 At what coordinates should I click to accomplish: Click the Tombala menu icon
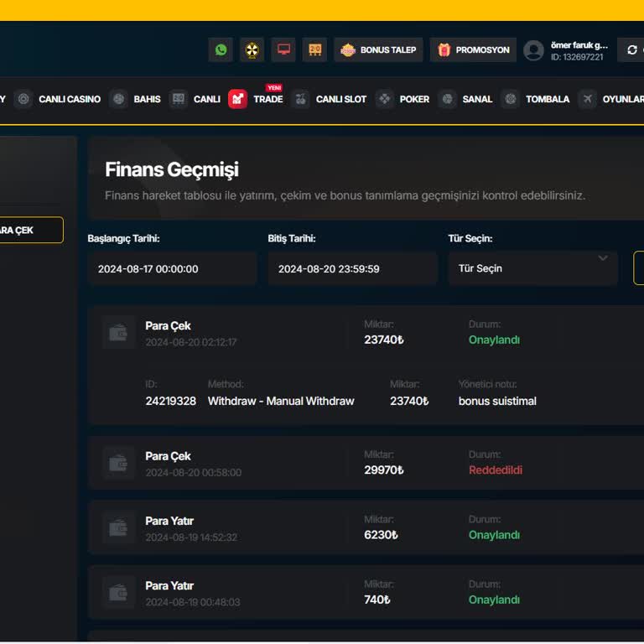point(511,99)
